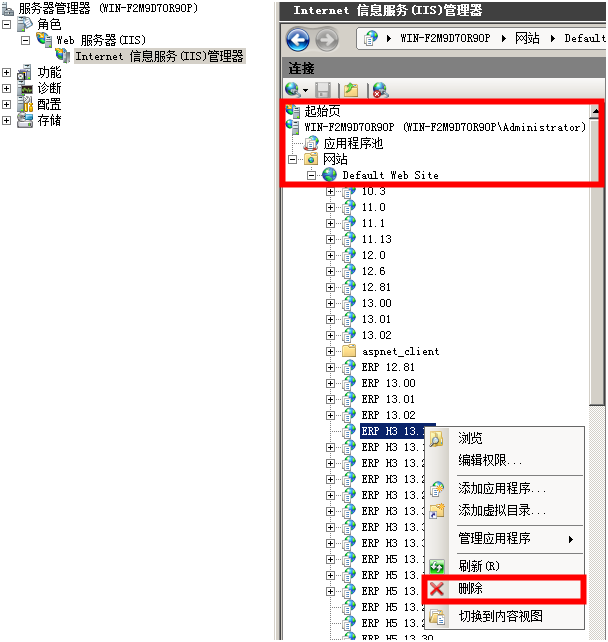This screenshot has width=608, height=642.
Task: Choose 浏览 from context menu
Action: coord(505,438)
